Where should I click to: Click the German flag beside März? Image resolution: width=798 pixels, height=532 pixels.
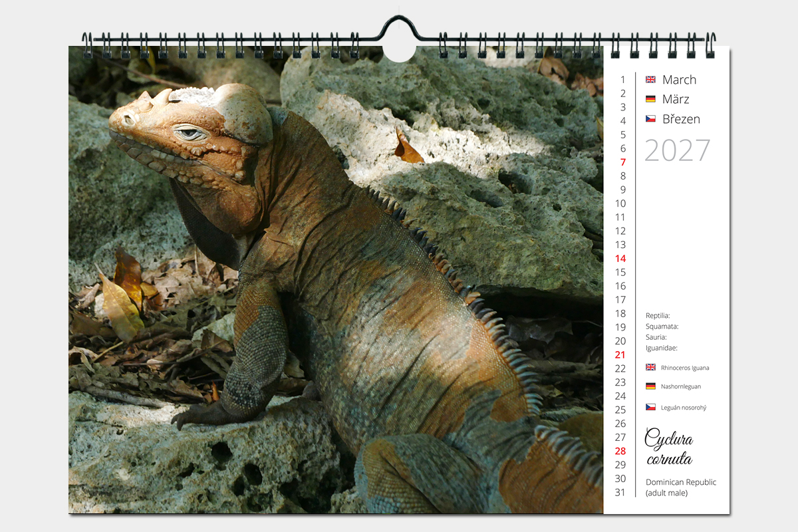point(650,100)
